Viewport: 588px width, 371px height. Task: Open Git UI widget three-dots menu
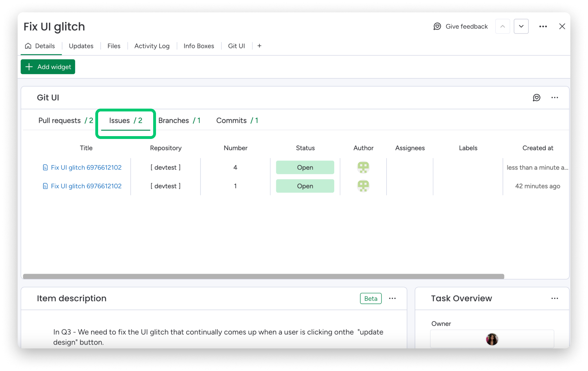[x=554, y=98]
